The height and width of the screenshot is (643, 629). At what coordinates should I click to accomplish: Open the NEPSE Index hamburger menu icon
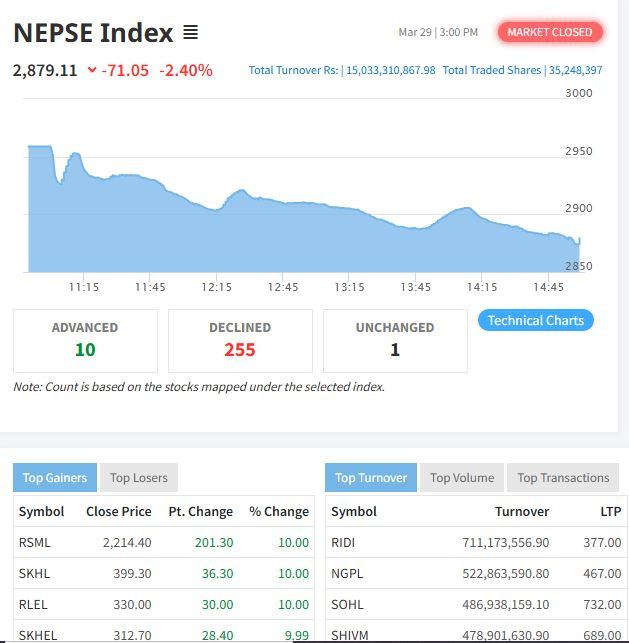point(190,33)
